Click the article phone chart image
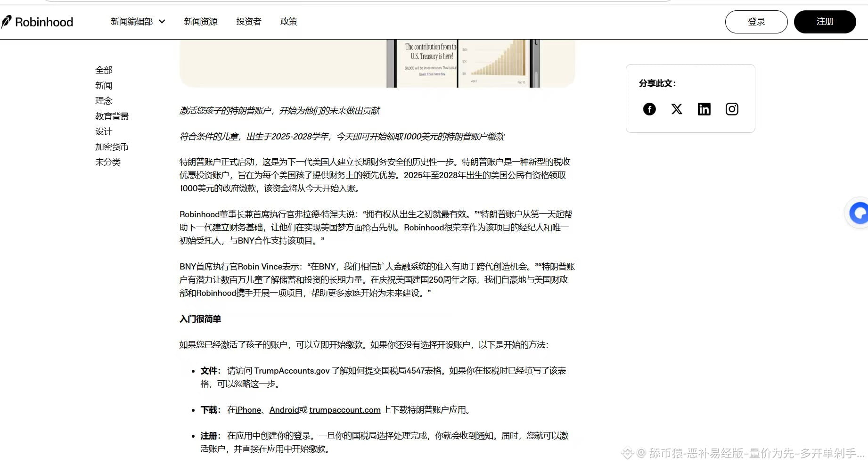The width and height of the screenshot is (868, 465). tap(377, 64)
